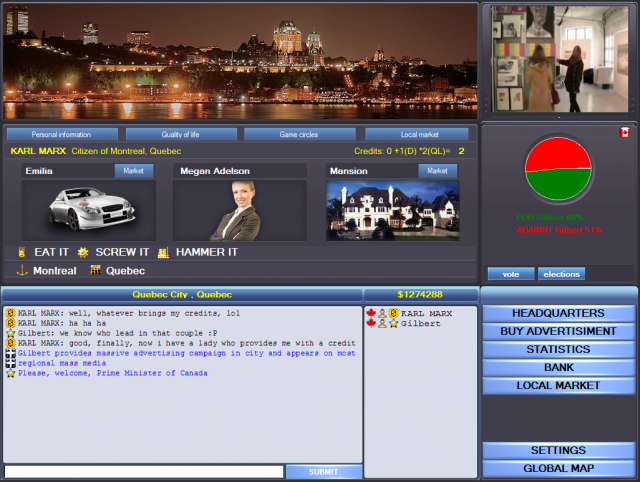Click Gilbert's advertising campaign news message
This screenshot has width=640, height=482.
click(187, 358)
